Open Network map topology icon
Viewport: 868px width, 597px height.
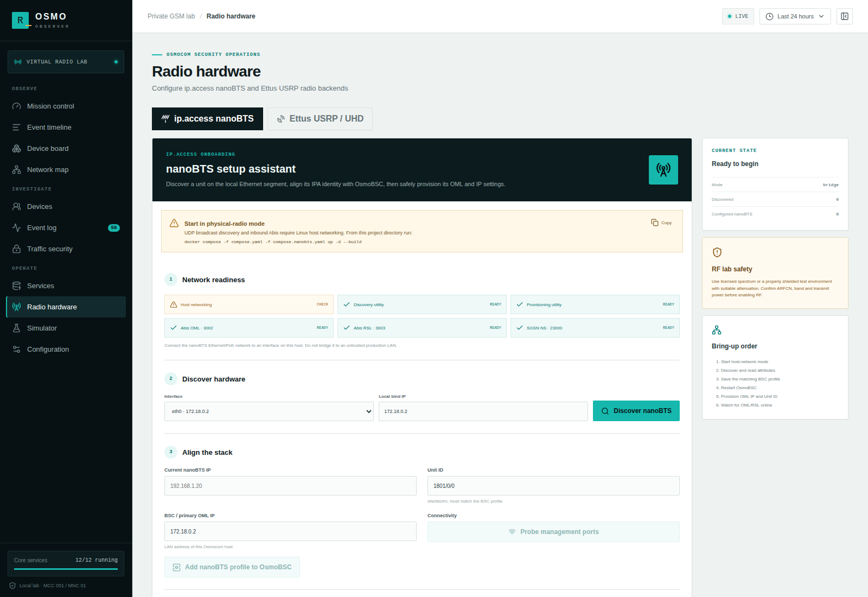[x=16, y=170]
